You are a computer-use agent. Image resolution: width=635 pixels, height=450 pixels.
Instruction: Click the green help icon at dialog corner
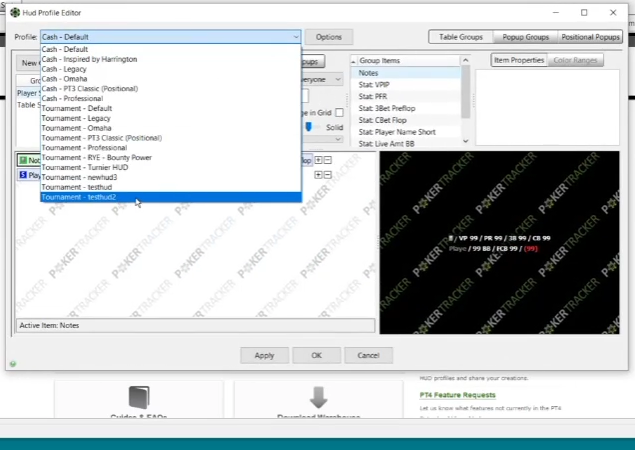13,364
